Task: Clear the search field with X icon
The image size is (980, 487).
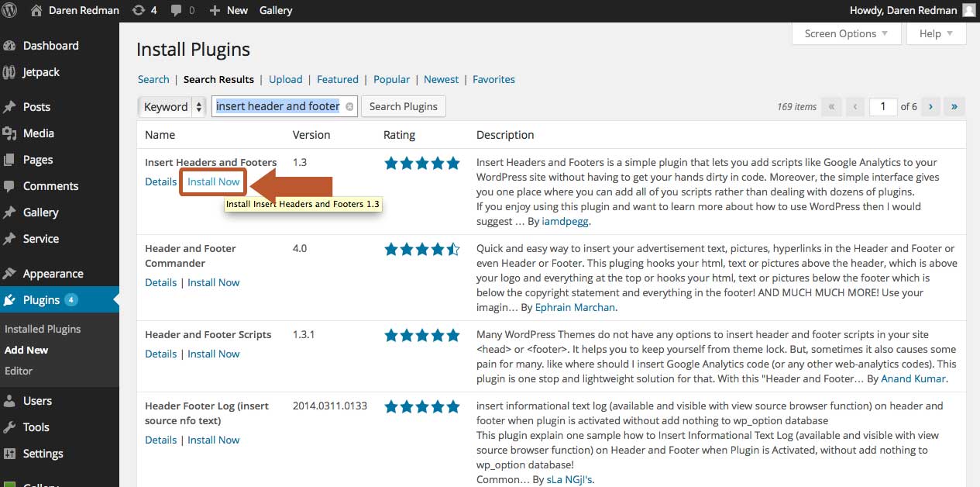Action: click(x=349, y=107)
